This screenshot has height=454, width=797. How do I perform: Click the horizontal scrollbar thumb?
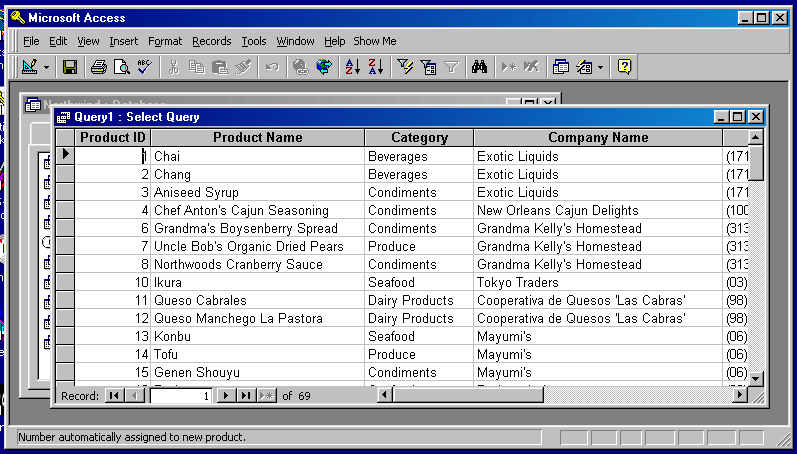[468, 395]
